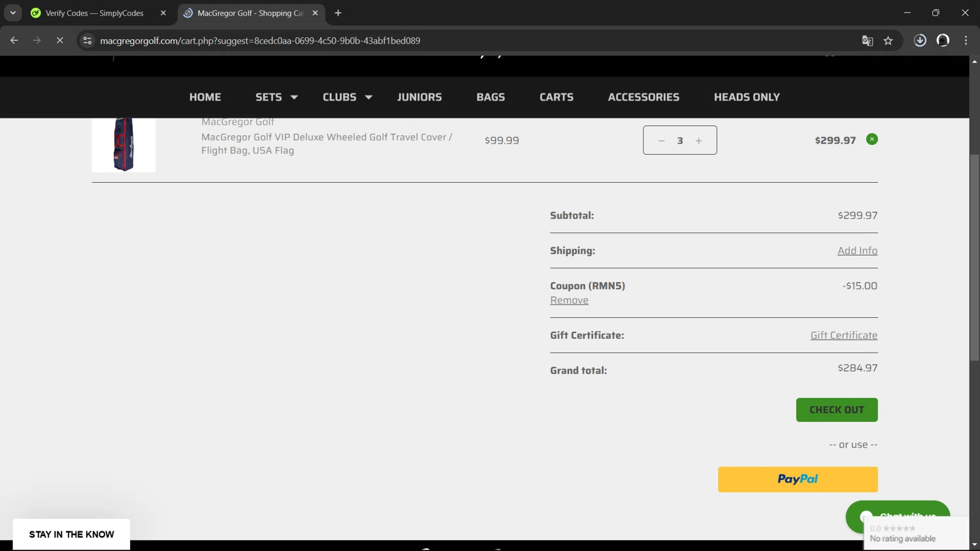Switch to the Verify Codes SimplyCodes tab
This screenshot has width=980, height=551.
(95, 13)
